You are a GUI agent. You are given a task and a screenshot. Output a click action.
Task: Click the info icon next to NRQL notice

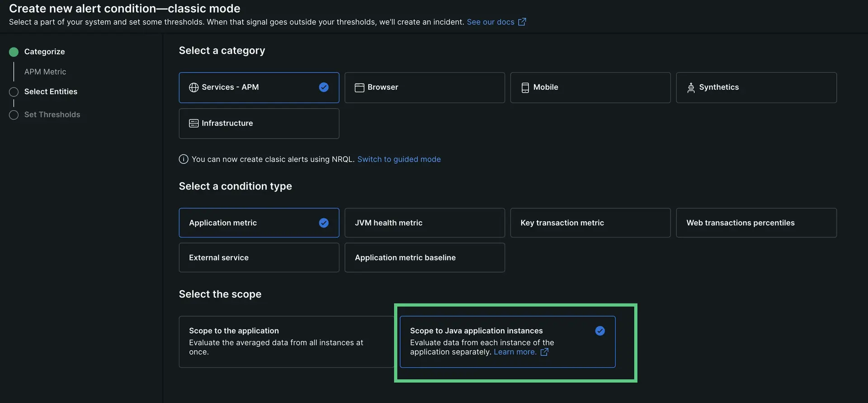point(184,159)
